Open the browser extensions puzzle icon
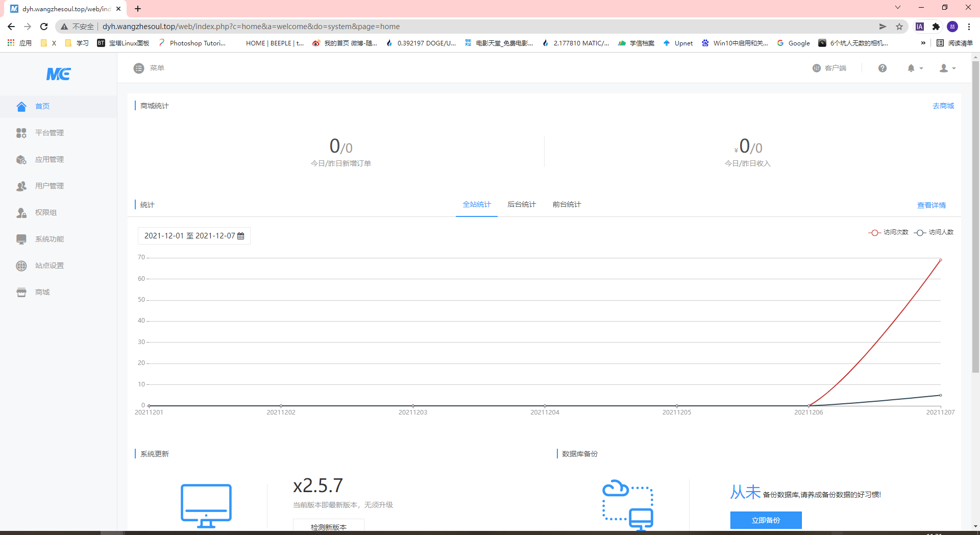 (936, 27)
